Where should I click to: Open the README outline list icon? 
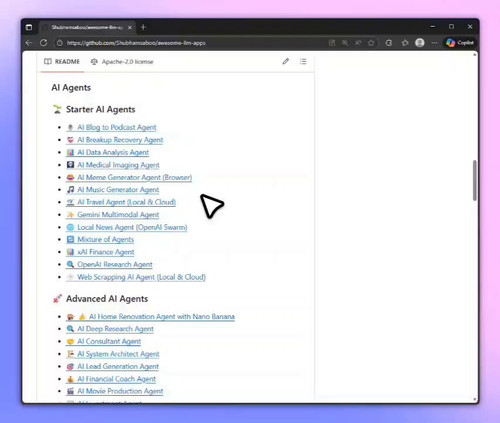coord(303,61)
